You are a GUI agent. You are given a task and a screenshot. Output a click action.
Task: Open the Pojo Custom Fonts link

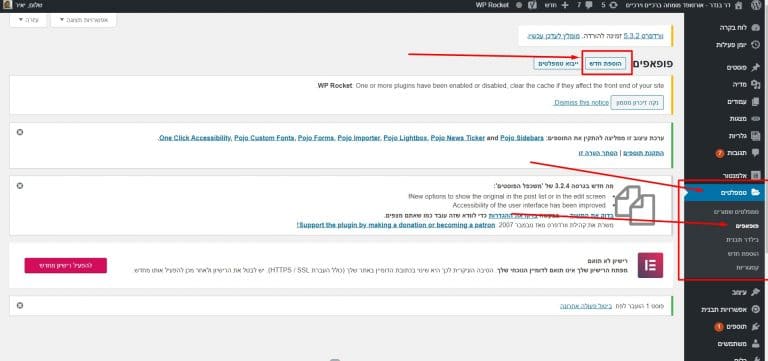[x=265, y=138]
